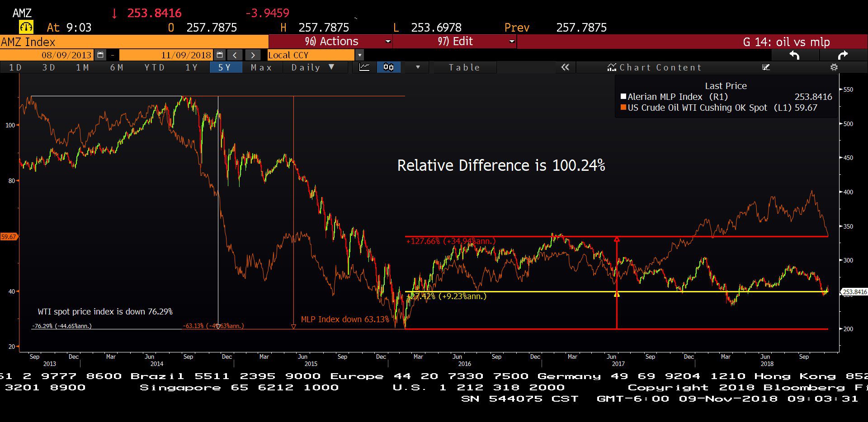Click the last price 253.8416 in header
Screen dimensions: 868x422
[x=154, y=13]
